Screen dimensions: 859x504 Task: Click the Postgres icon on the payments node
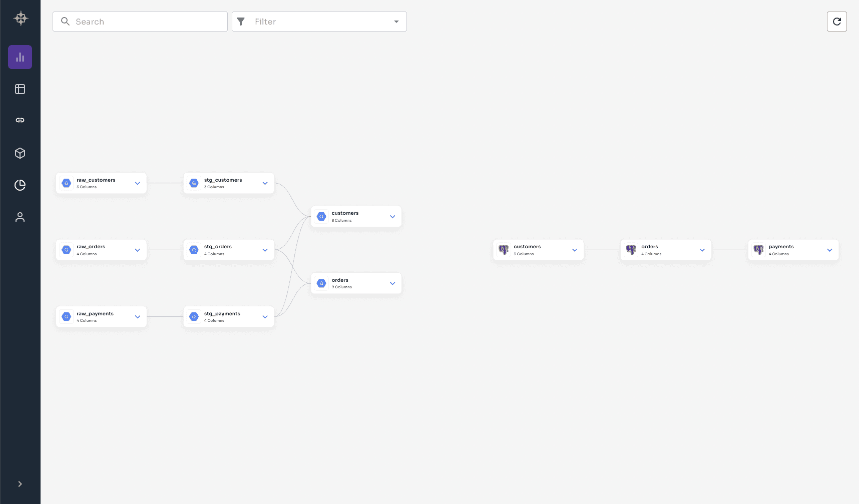point(758,249)
